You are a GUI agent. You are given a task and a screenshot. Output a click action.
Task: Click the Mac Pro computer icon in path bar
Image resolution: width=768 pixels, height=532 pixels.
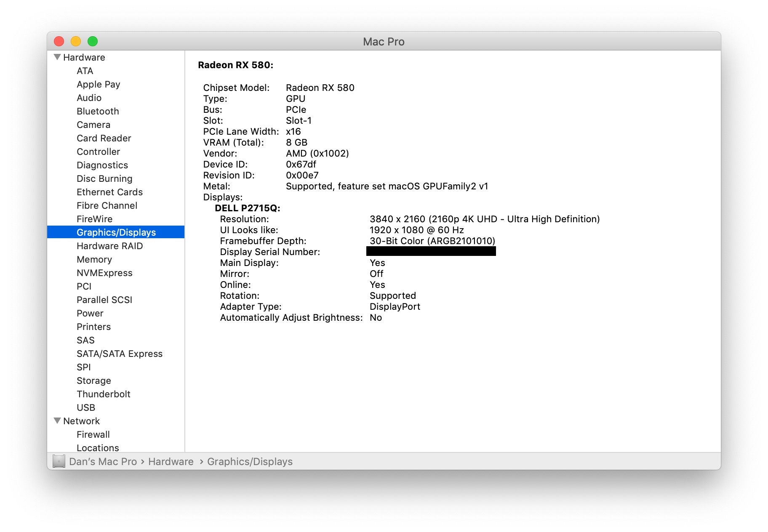coord(59,461)
